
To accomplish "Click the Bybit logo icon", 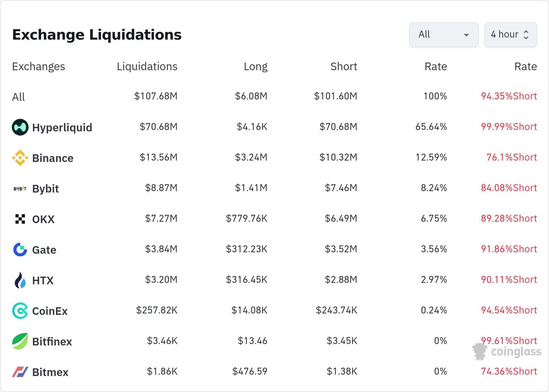I will click(x=20, y=189).
